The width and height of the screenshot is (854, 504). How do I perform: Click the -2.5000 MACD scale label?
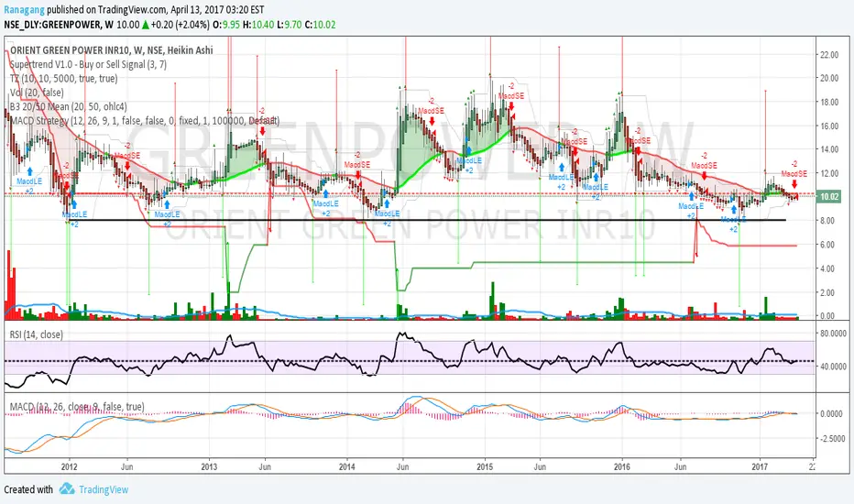click(832, 439)
